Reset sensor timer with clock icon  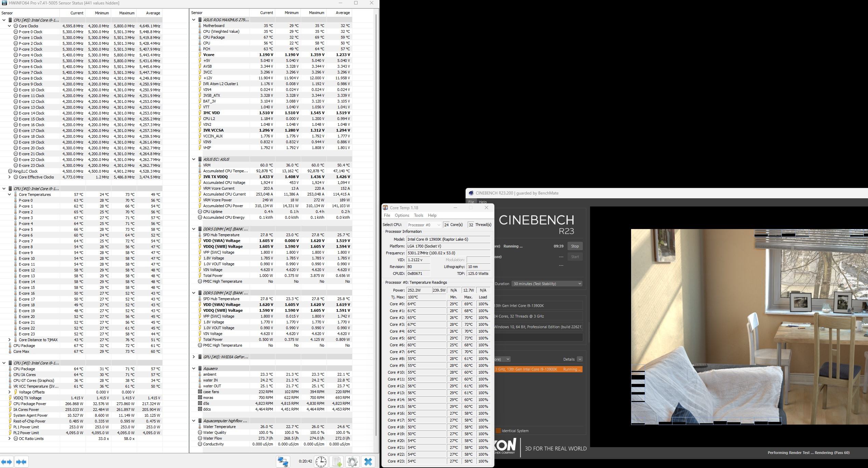(x=321, y=462)
